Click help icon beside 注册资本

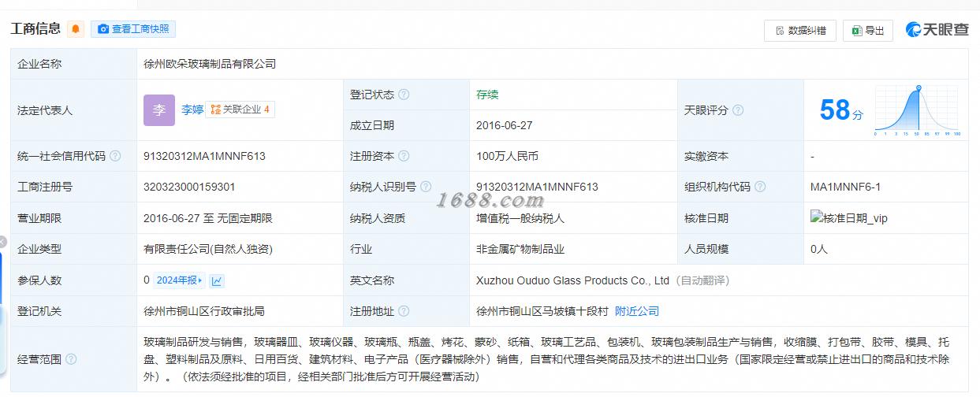(404, 156)
